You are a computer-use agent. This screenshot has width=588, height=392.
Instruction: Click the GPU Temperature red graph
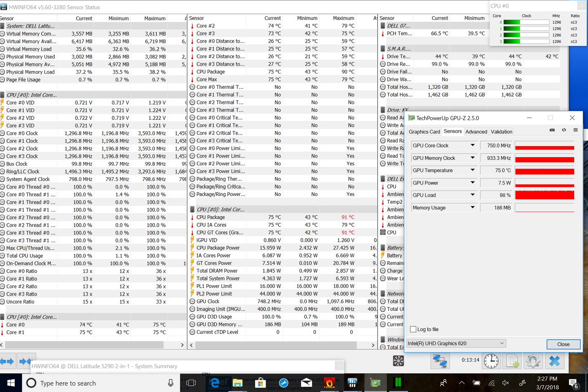pyautogui.click(x=545, y=170)
